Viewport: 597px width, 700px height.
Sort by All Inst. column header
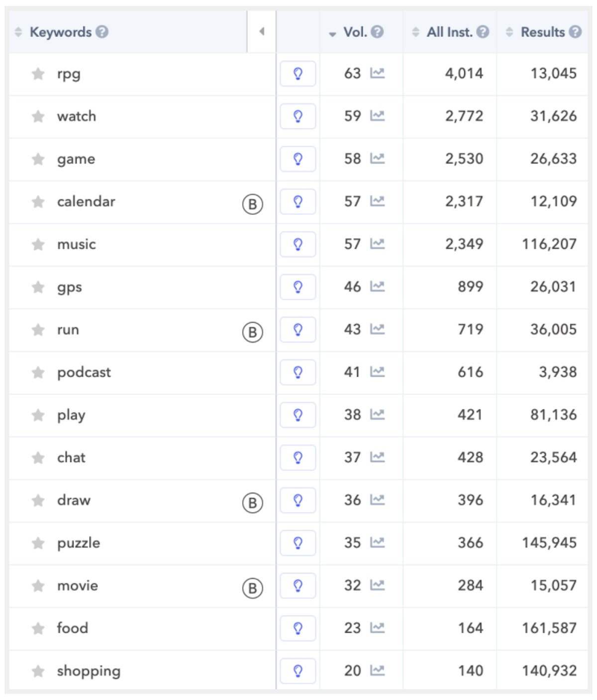tap(449, 32)
